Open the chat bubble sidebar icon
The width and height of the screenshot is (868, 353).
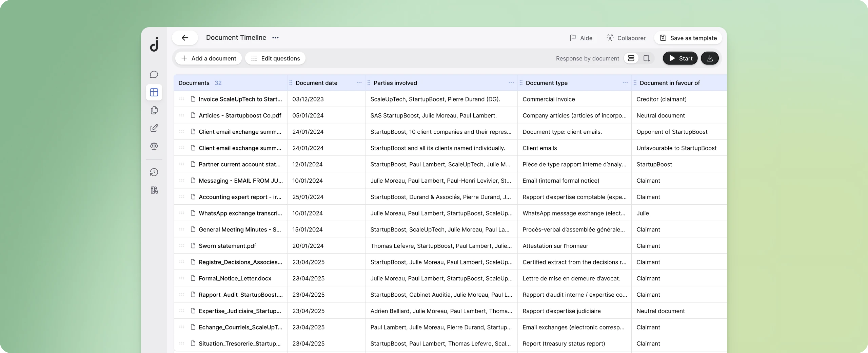click(x=154, y=74)
